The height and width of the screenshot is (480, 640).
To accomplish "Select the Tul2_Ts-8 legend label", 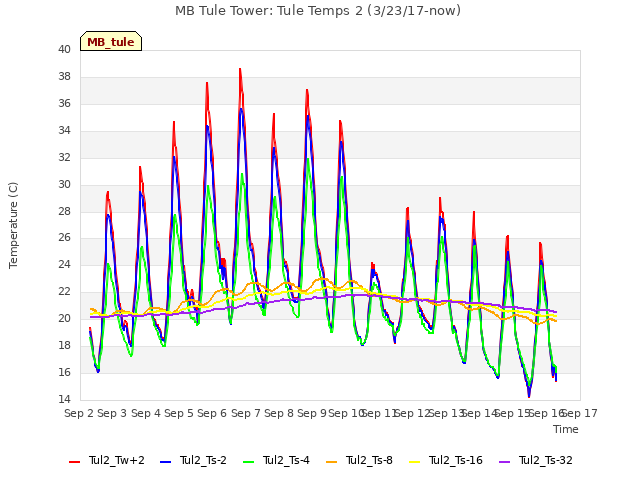I will (369, 460).
